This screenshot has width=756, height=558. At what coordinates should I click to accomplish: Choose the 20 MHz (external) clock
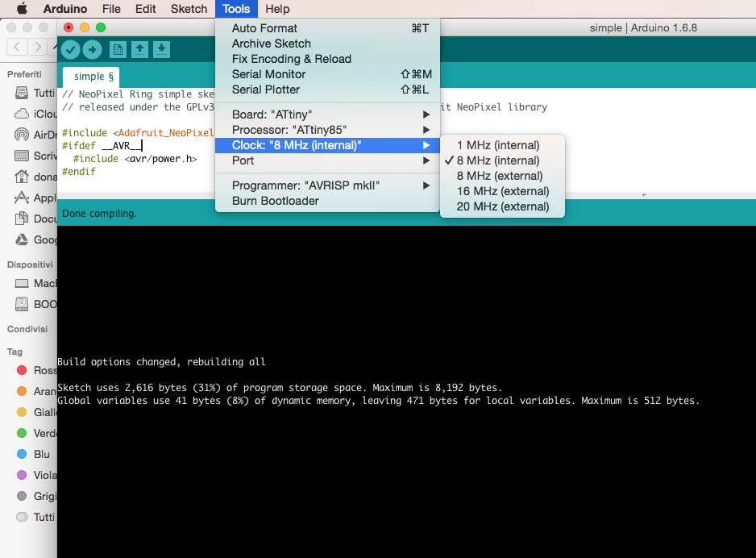pyautogui.click(x=502, y=207)
